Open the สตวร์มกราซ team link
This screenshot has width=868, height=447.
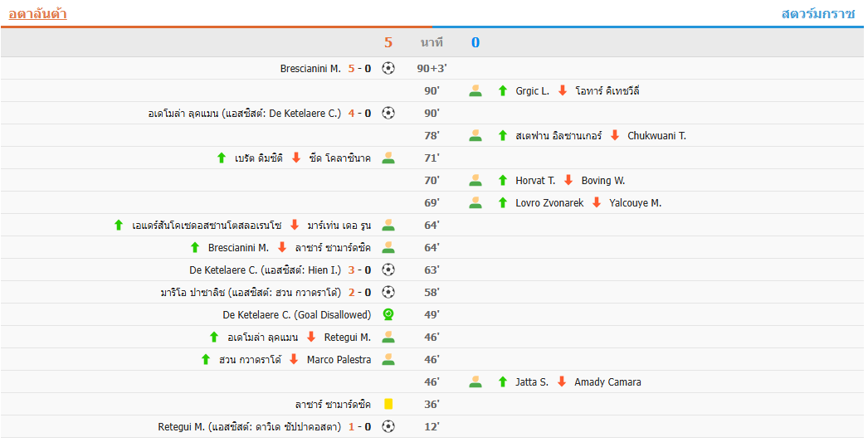click(817, 13)
